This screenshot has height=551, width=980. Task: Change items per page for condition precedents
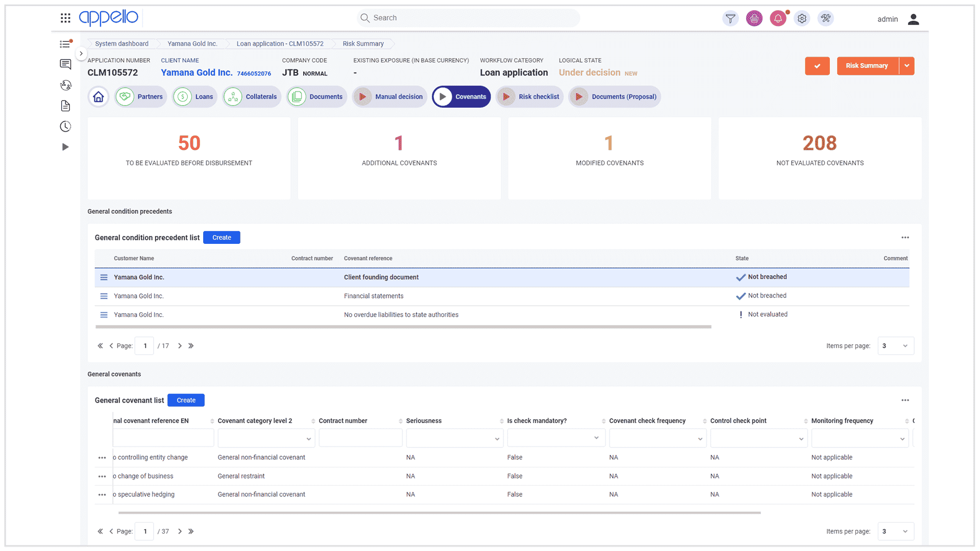(896, 346)
